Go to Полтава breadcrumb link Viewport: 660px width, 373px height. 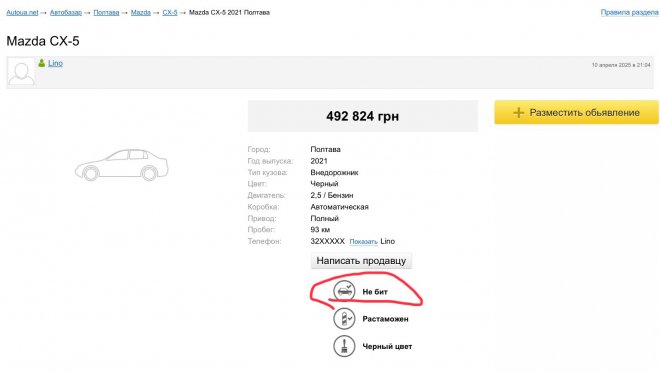pyautogui.click(x=106, y=13)
